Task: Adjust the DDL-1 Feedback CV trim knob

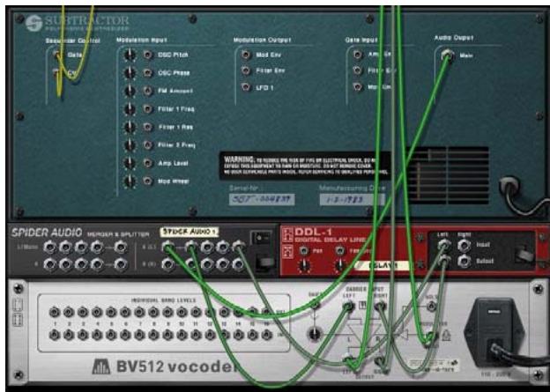Action: coord(339,266)
